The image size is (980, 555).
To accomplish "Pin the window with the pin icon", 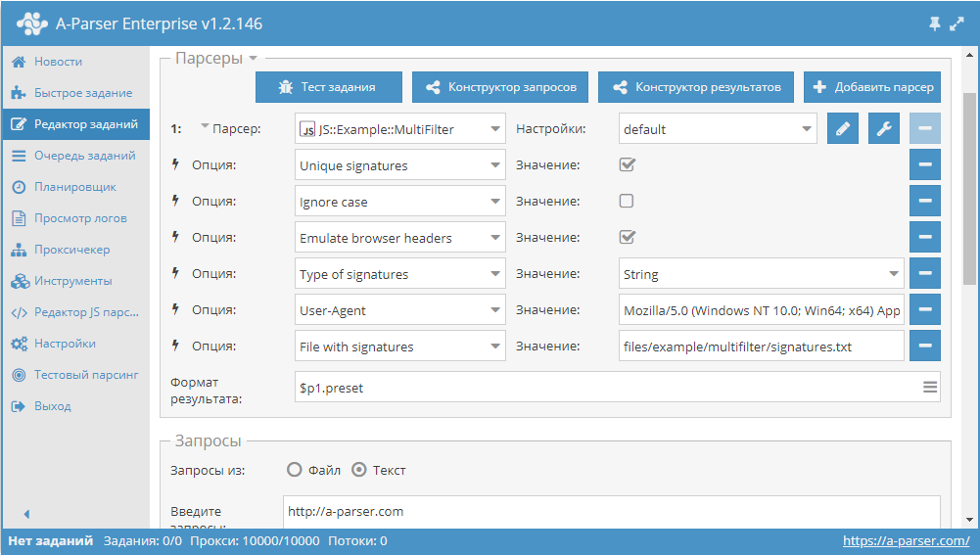I will [934, 23].
